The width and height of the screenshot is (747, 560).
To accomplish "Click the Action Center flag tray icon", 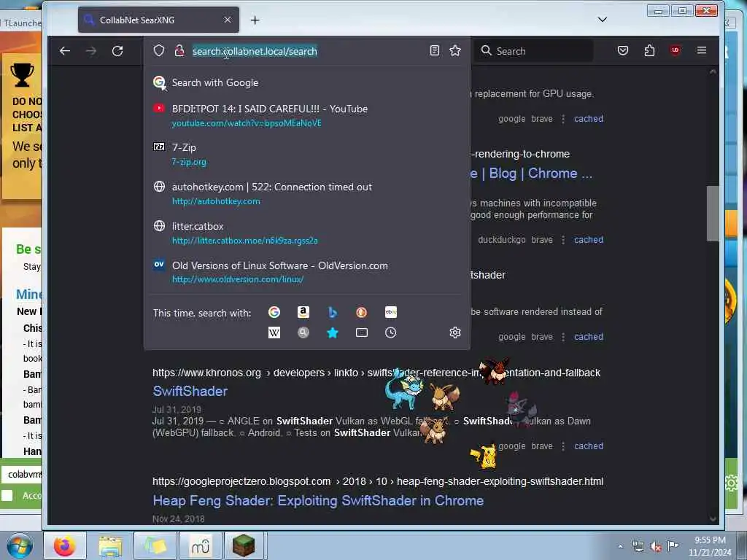I will [x=673, y=546].
